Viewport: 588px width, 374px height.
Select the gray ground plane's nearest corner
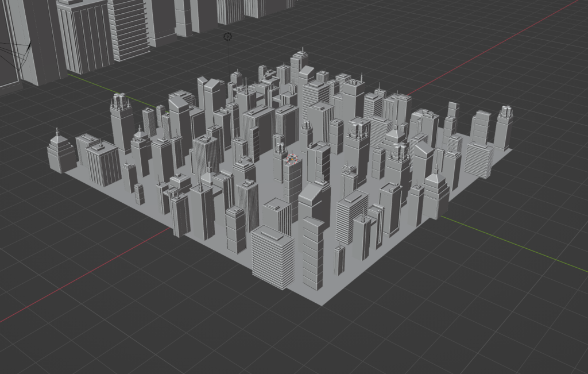323,303
